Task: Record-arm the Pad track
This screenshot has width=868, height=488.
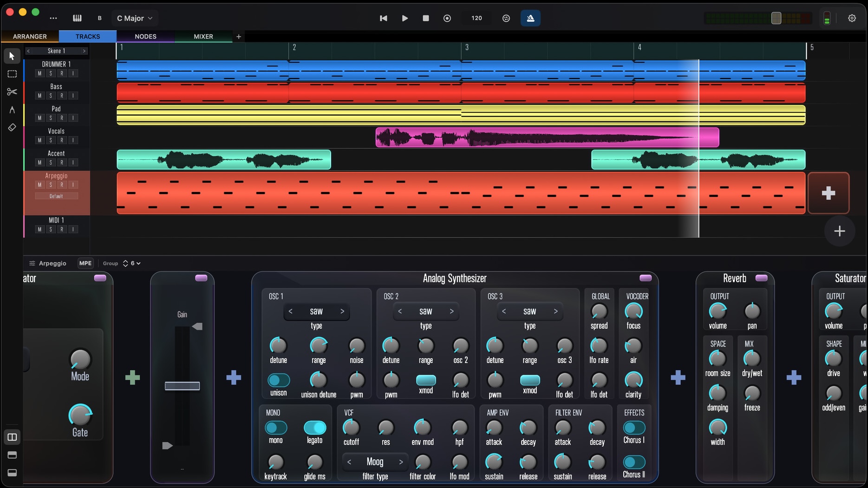Action: point(62,118)
